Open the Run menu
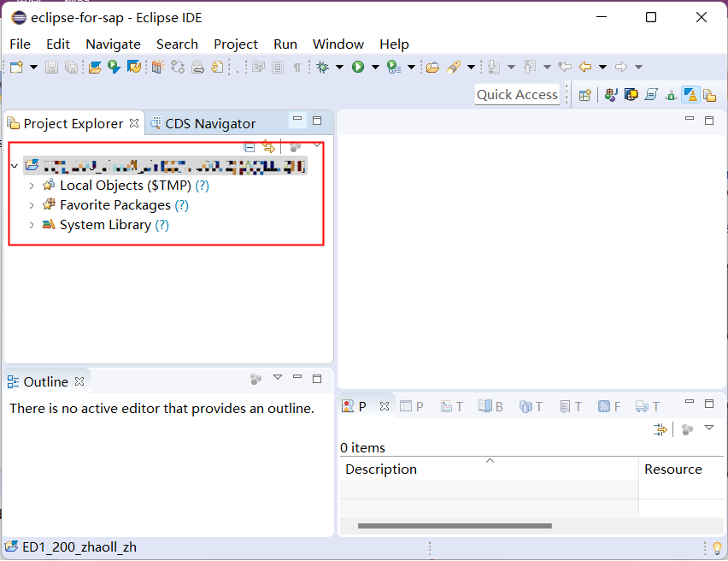Screen dimensions: 728x561 tap(285, 44)
